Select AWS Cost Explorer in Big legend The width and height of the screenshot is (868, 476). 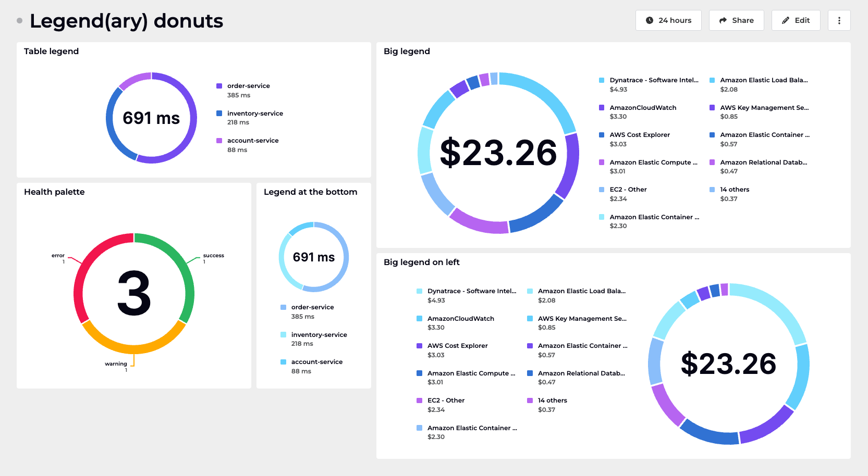coord(640,135)
